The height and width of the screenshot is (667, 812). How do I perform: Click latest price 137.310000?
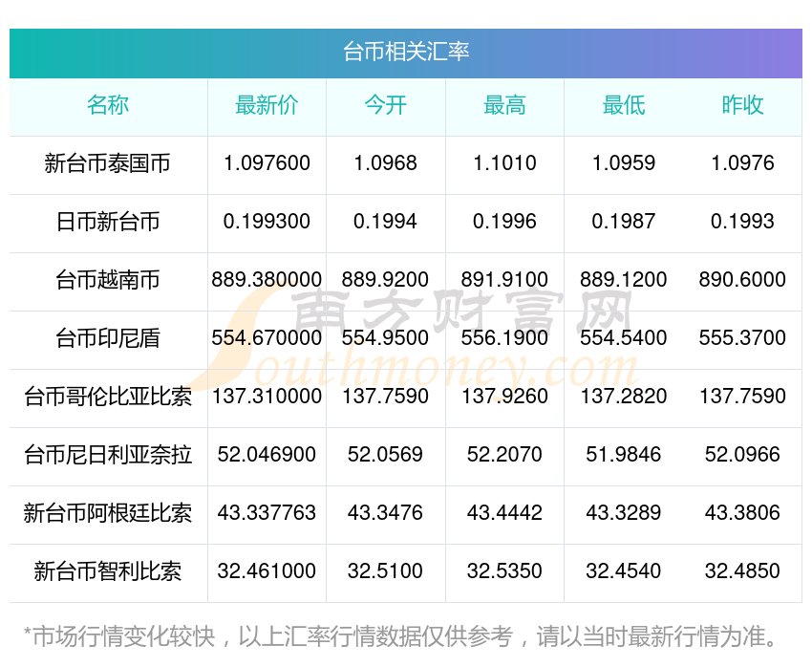pyautogui.click(x=267, y=397)
